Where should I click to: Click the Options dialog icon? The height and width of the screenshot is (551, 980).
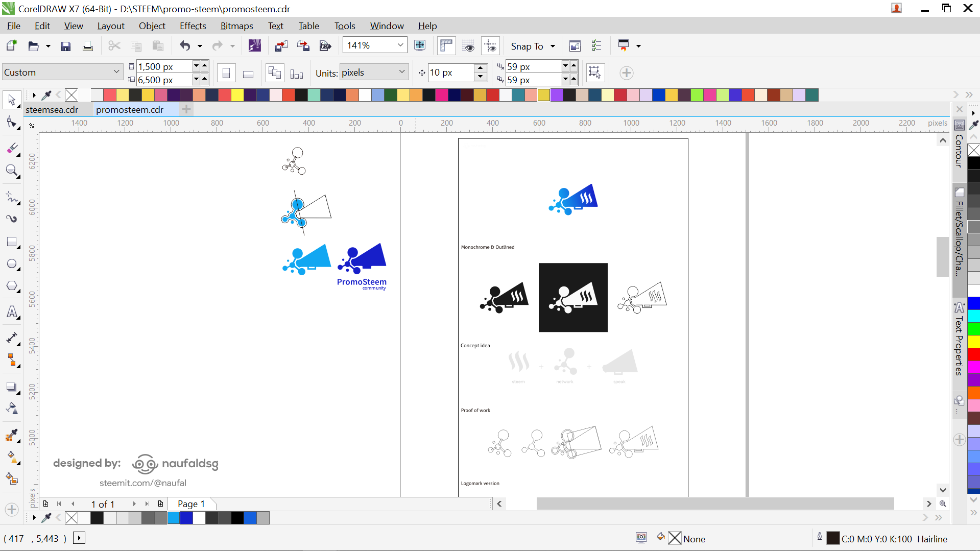(x=596, y=46)
